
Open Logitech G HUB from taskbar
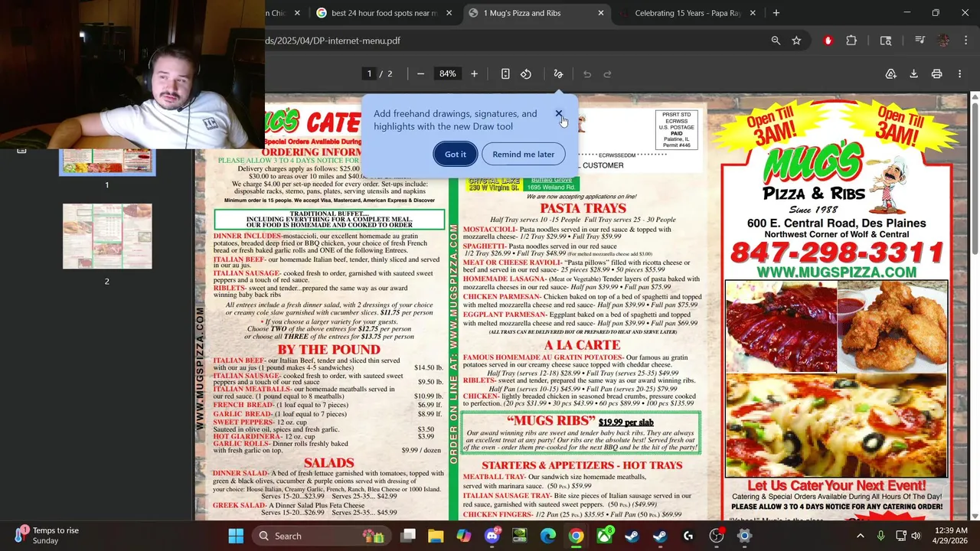click(688, 536)
